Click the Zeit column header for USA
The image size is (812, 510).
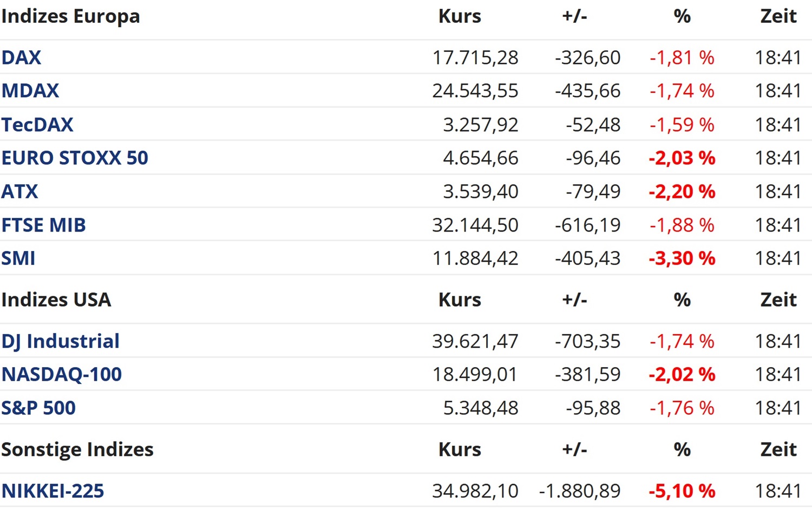[x=778, y=300]
